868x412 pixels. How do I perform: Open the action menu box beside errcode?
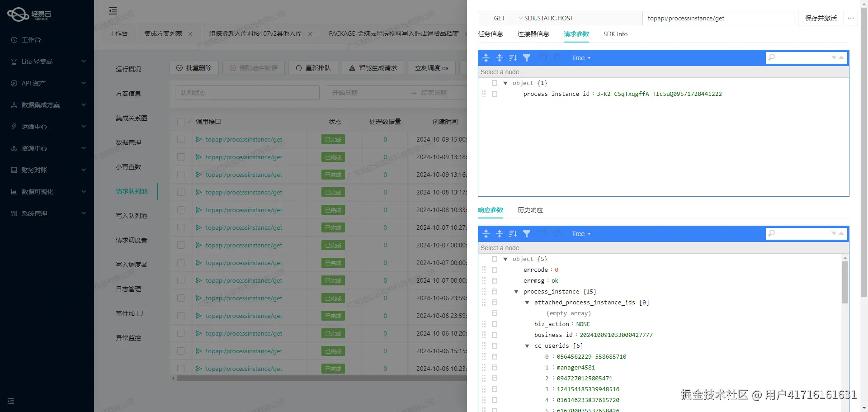(x=495, y=270)
